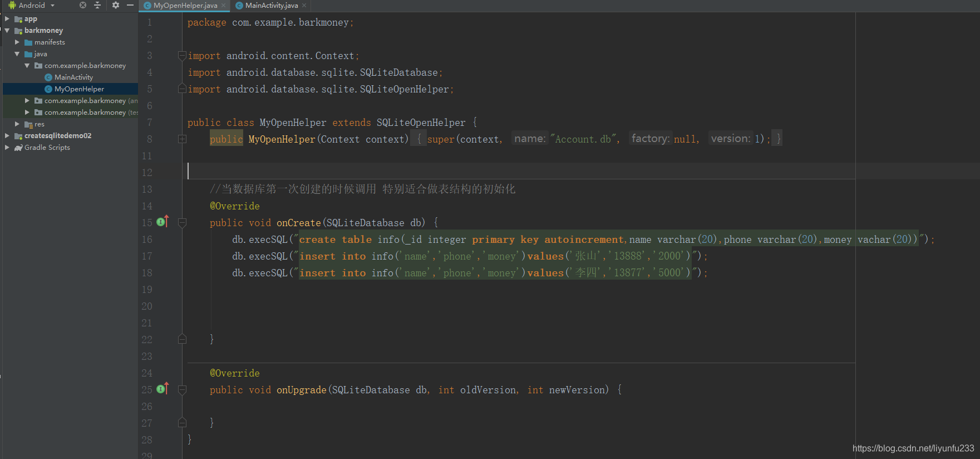Select Gradle Scripts in project tree
Viewport: 980px width, 459px height.
pyautogui.click(x=47, y=148)
